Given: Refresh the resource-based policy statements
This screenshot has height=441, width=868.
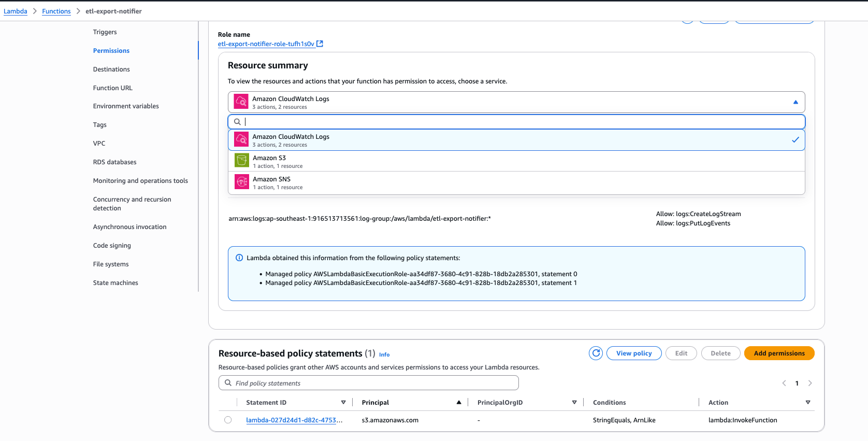Looking at the screenshot, I should click(596, 353).
